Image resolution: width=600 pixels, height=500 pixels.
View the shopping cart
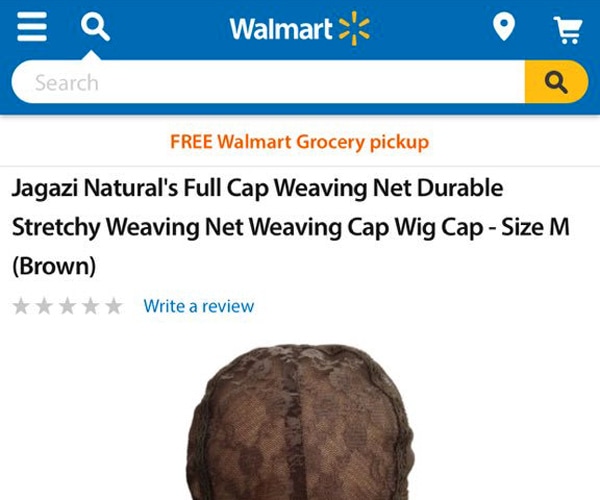(x=568, y=30)
